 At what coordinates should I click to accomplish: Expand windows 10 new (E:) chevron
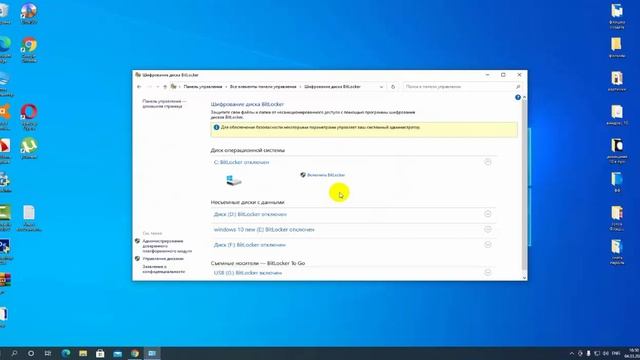[487, 229]
